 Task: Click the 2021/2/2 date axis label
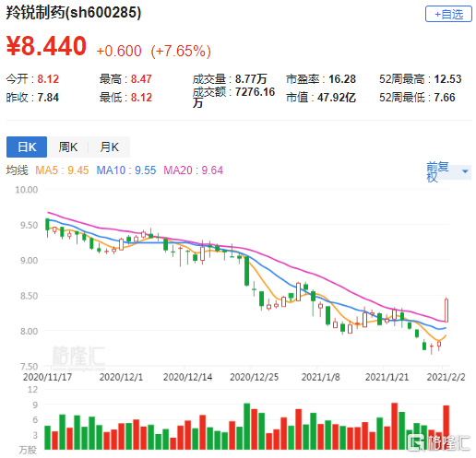446,377
